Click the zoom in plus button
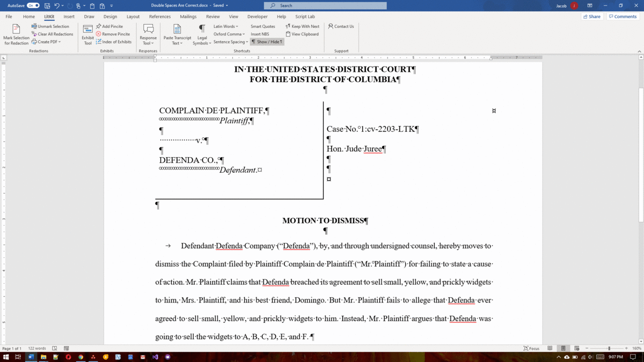 (626, 349)
